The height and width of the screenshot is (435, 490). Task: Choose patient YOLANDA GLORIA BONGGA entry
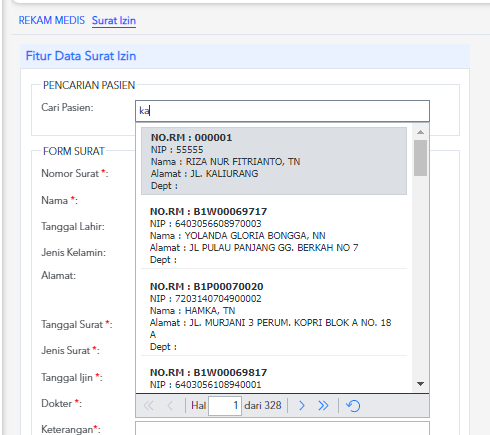(274, 235)
